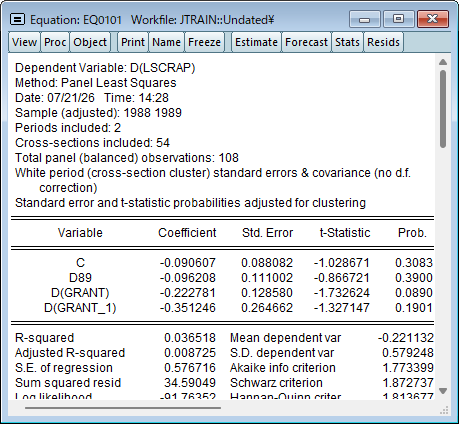Click Total panel (balanced) observations: 108
Screen dimensions: 459x424
127,158
